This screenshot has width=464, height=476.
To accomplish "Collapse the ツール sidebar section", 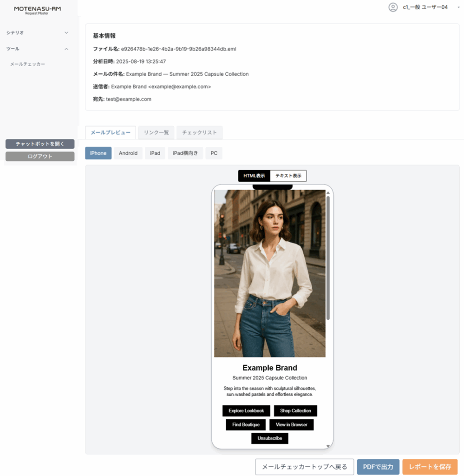I will 37,49.
